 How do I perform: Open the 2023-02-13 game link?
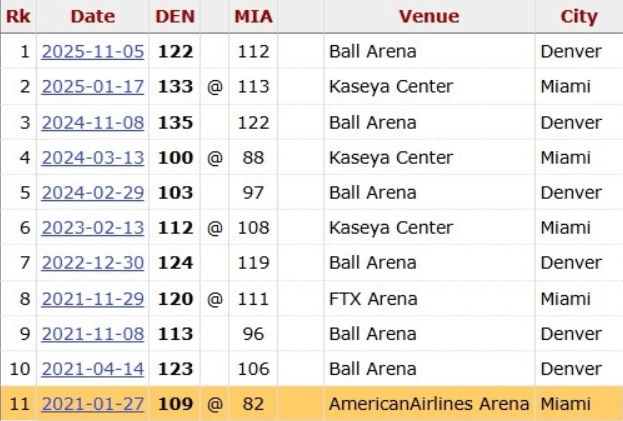93,228
